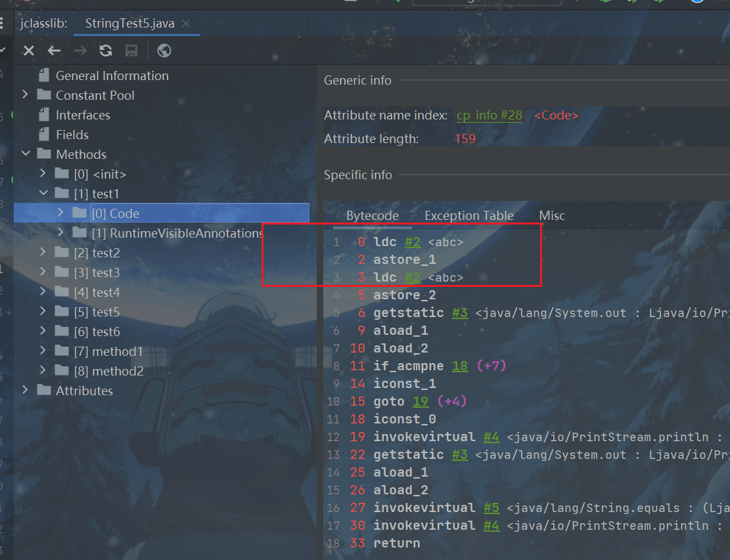The image size is (730, 560).
Task: Close the StringTest5.java tab
Action: (x=186, y=24)
